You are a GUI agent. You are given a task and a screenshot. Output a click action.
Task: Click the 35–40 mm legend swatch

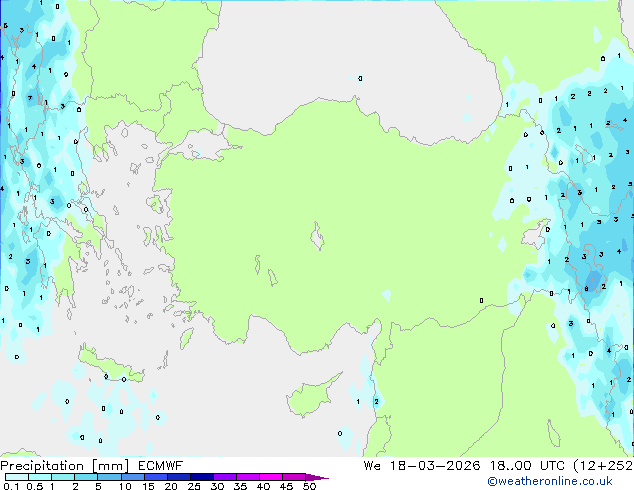[x=247, y=477]
